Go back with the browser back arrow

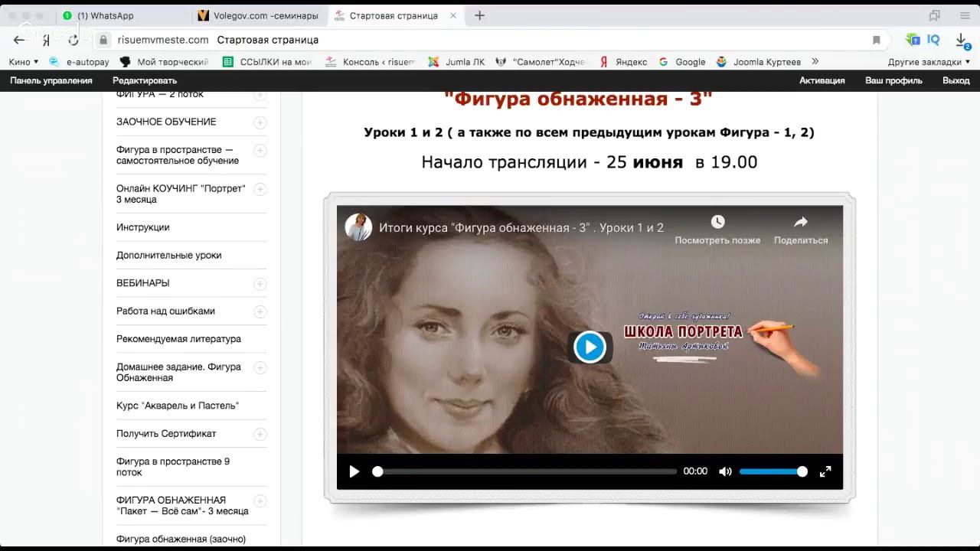point(19,40)
